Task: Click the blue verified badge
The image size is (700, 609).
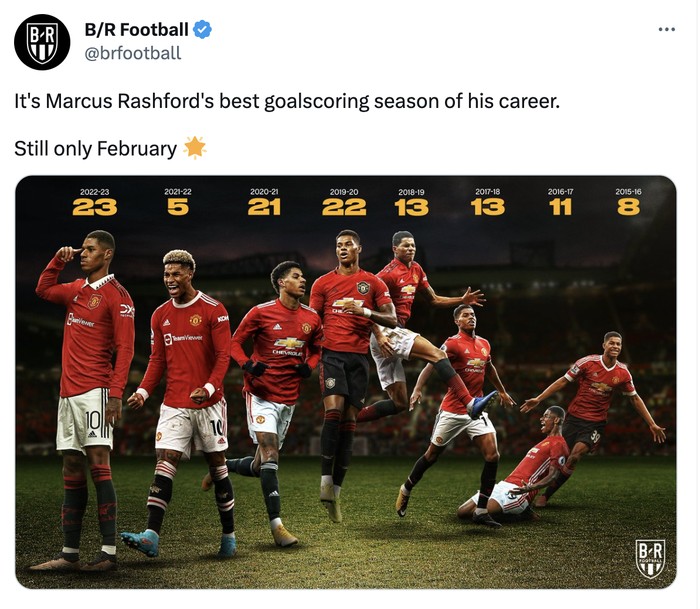Action: (x=202, y=30)
